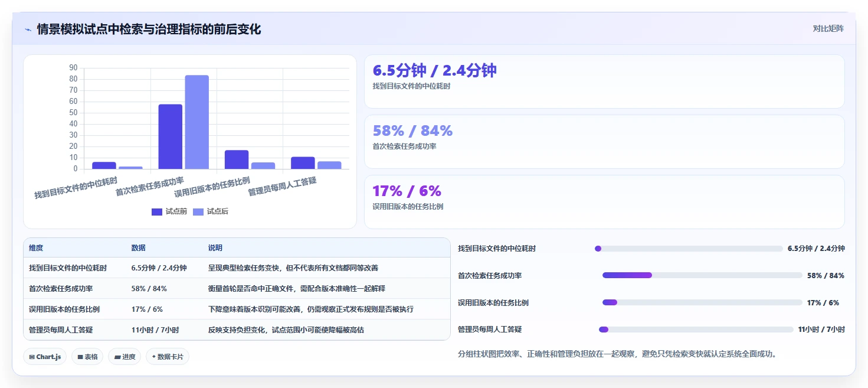Click the explanation starting 下降意味着版本识别可能改善
This screenshot has width=868, height=388.
coord(311,309)
